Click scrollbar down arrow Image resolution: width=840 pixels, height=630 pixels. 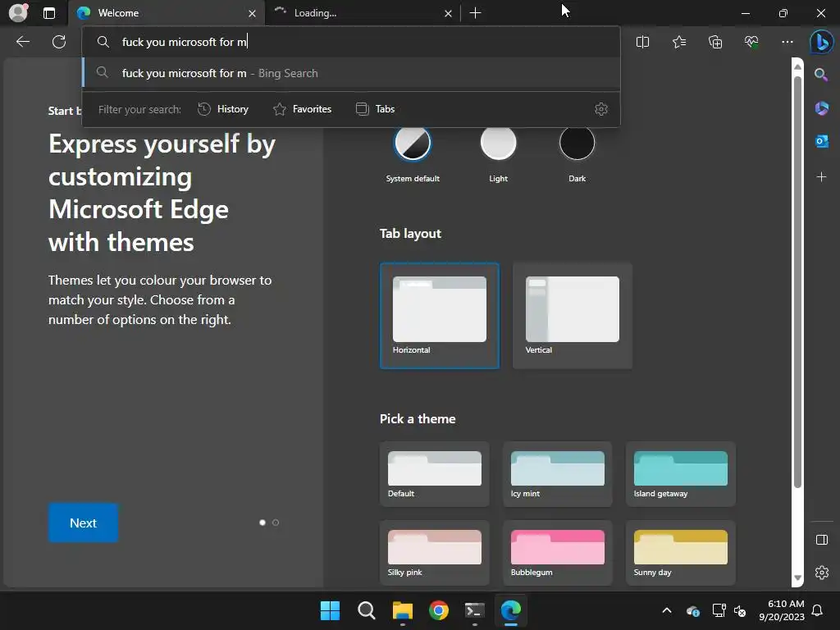(797, 578)
